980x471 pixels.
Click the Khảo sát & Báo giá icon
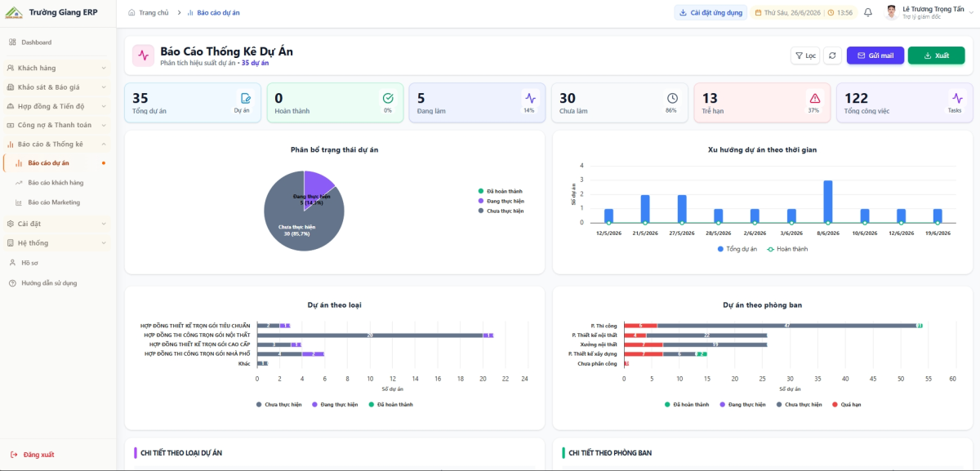coord(11,87)
